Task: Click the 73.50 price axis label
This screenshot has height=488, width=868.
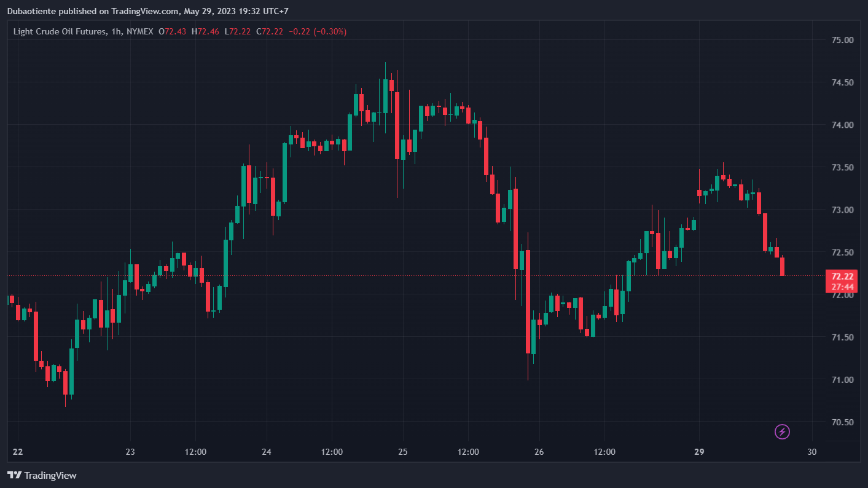Action: (x=842, y=168)
